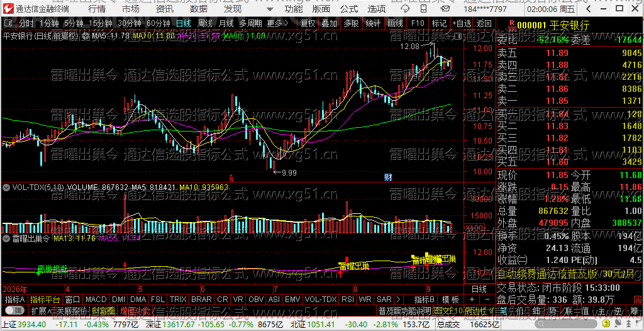Click the plus button beside 模板

tap(472, 300)
